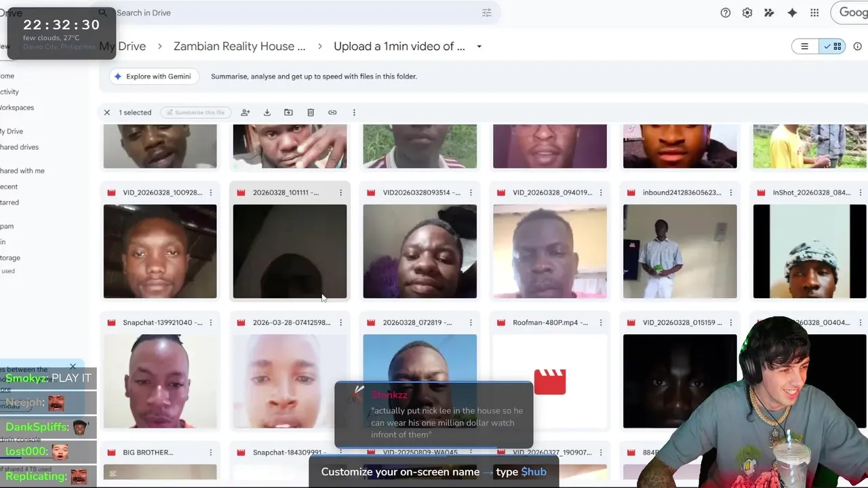Open more actions in selection toolbar
This screenshot has height=488, width=868.
point(354,113)
